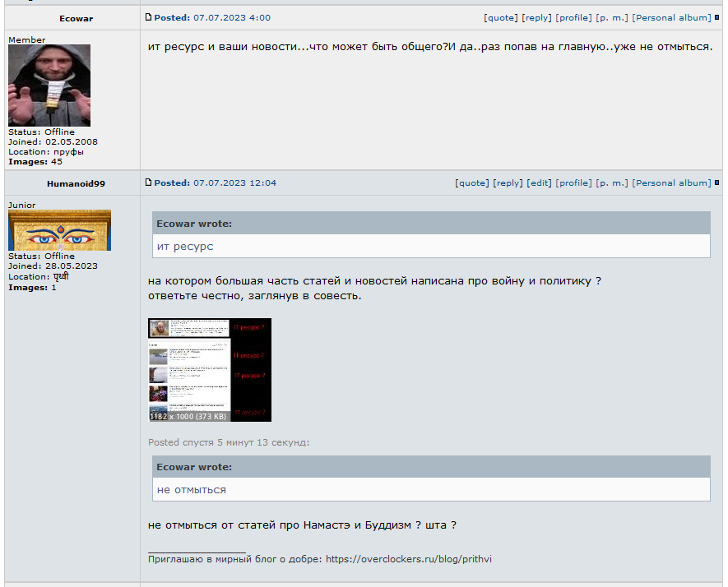Open Ecowar's Personal album
The height and width of the screenshot is (587, 728).
click(x=671, y=17)
